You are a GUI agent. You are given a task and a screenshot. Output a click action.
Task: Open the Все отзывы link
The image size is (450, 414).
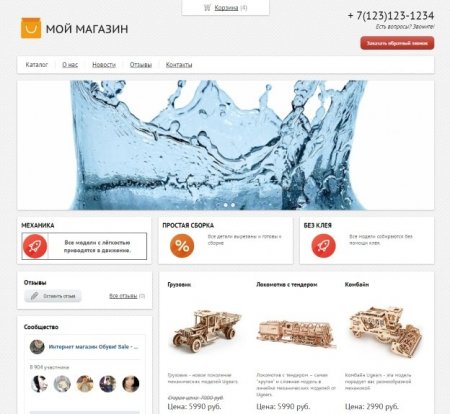click(123, 296)
